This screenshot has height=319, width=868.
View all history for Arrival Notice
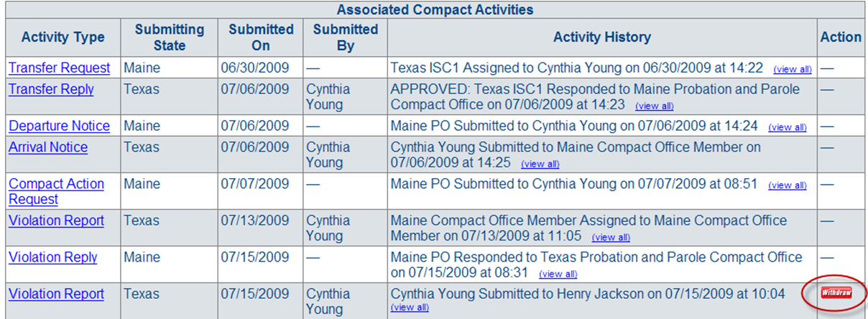pyautogui.click(x=540, y=164)
